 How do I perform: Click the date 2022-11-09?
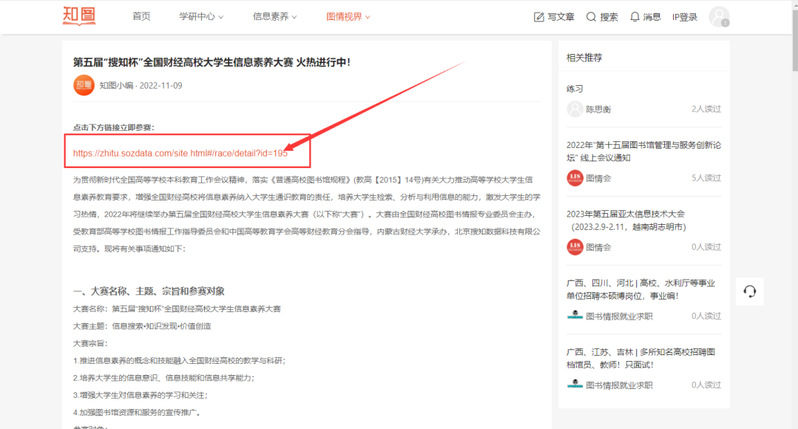pyautogui.click(x=161, y=85)
